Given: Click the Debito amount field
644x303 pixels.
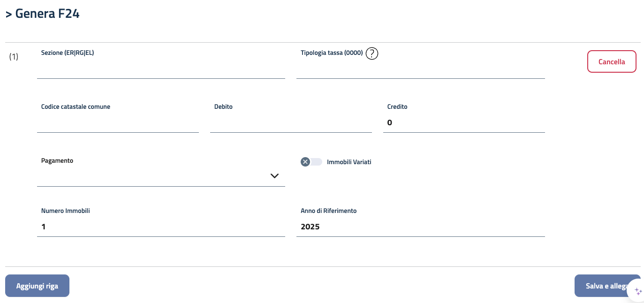Looking at the screenshot, I should (291, 123).
